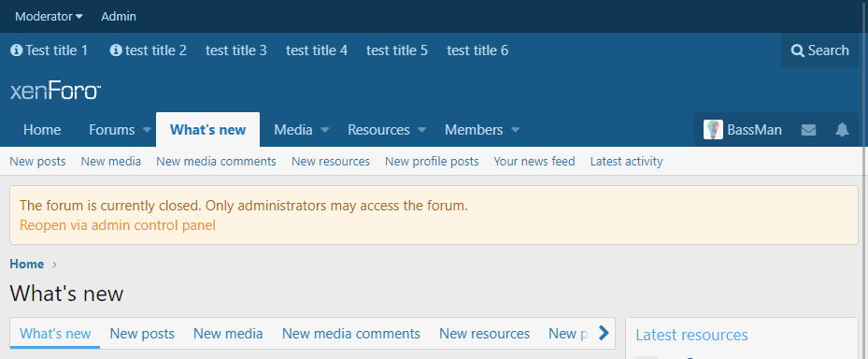Open the Moderator dropdown menu
868x359 pixels.
pos(49,17)
